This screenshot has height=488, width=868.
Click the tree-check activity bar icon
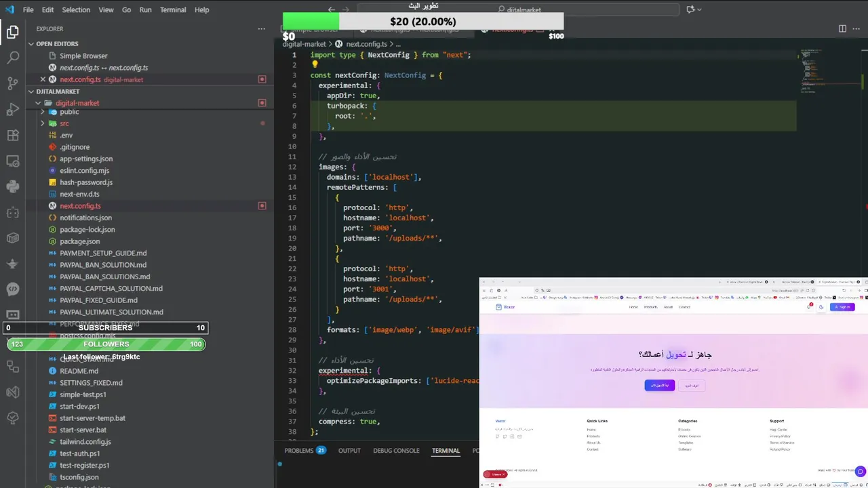tap(13, 418)
